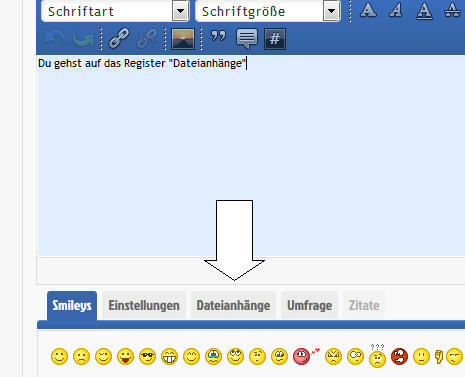Image resolution: width=465 pixels, height=377 pixels.
Task: Select the Smileys tab
Action: pos(72,305)
